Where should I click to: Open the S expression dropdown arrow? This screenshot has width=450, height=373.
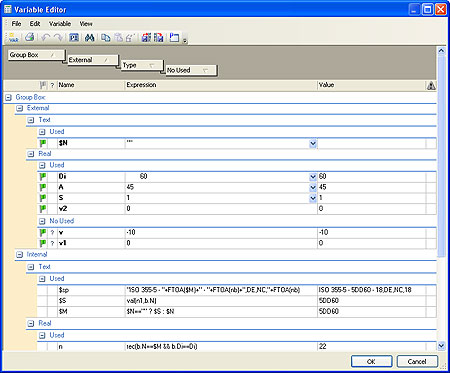pos(313,198)
